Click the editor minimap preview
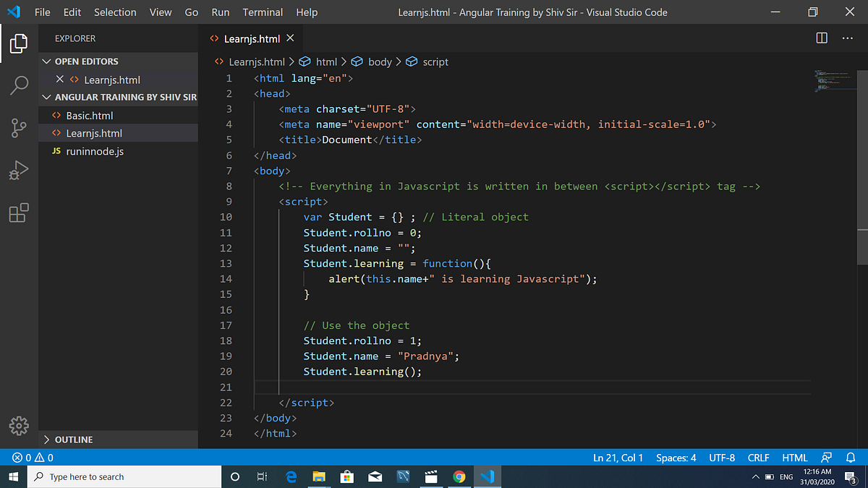The width and height of the screenshot is (868, 488). (x=834, y=81)
